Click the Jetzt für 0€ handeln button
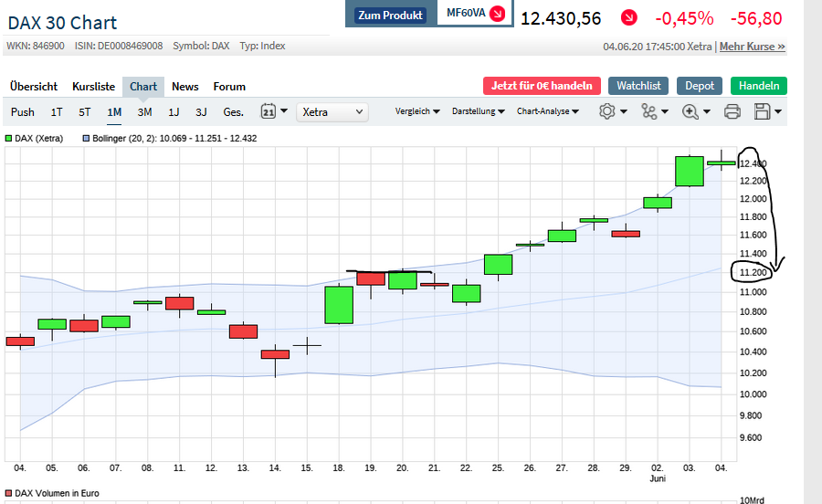822x504 pixels. click(542, 86)
